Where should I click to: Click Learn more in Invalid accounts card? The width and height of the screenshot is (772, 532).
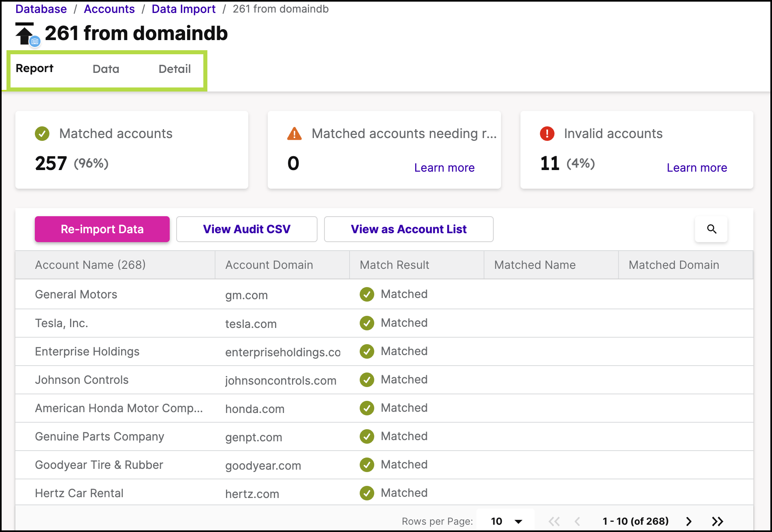(x=697, y=168)
